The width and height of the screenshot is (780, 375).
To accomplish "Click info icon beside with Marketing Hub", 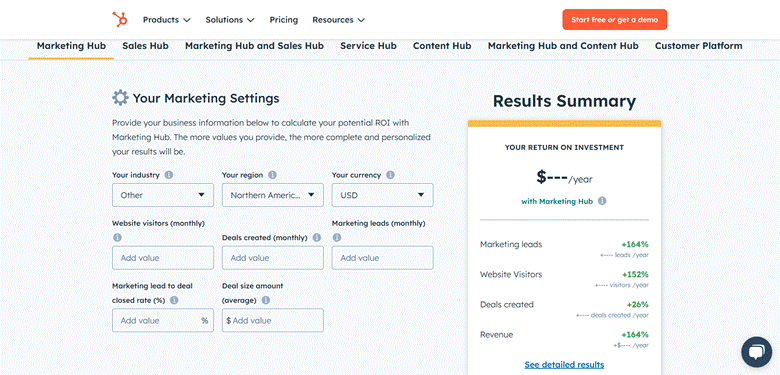I will click(x=602, y=201).
